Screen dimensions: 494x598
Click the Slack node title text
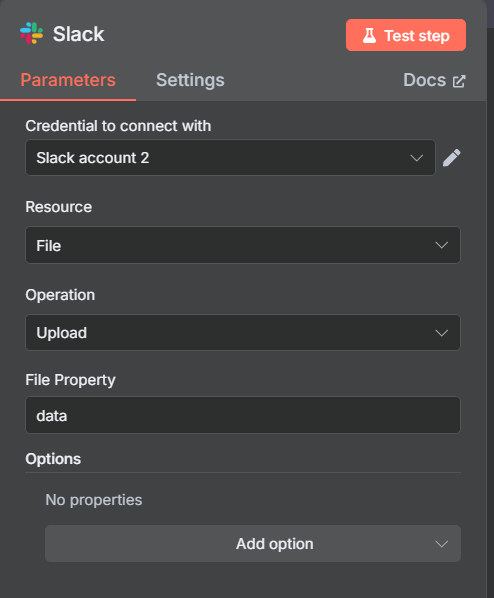tap(78, 34)
